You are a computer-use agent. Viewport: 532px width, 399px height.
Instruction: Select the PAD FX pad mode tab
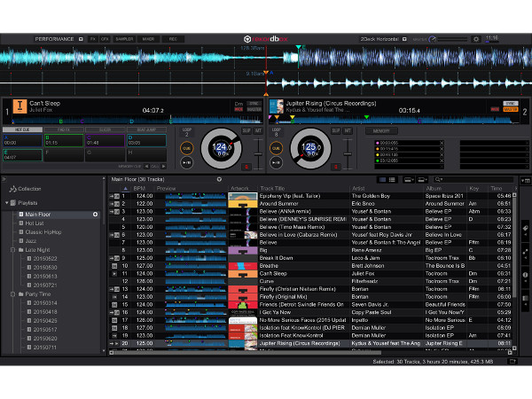click(64, 129)
